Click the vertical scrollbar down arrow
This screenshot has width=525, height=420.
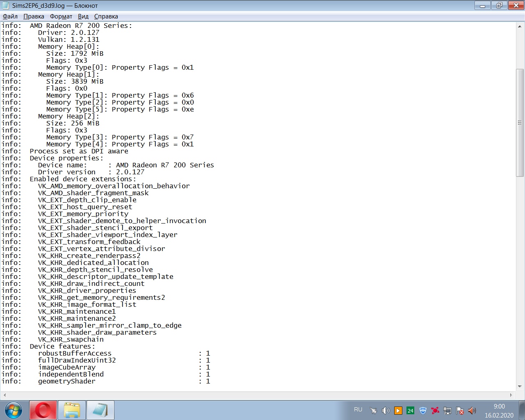[520, 386]
